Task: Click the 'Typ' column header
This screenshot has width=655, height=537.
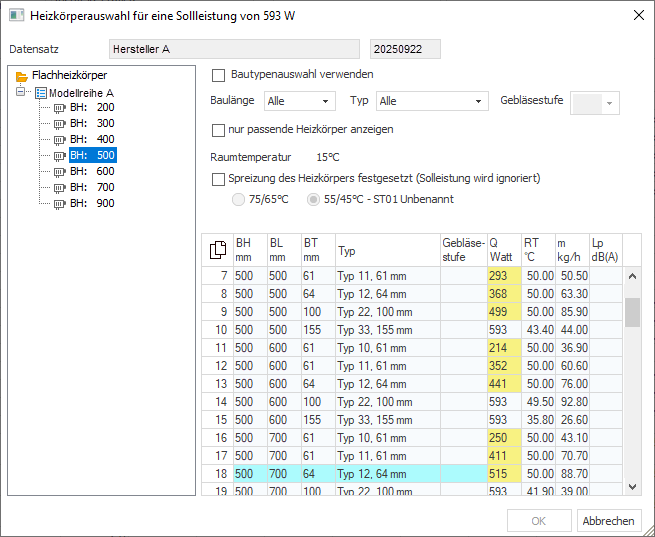Action: coord(388,250)
